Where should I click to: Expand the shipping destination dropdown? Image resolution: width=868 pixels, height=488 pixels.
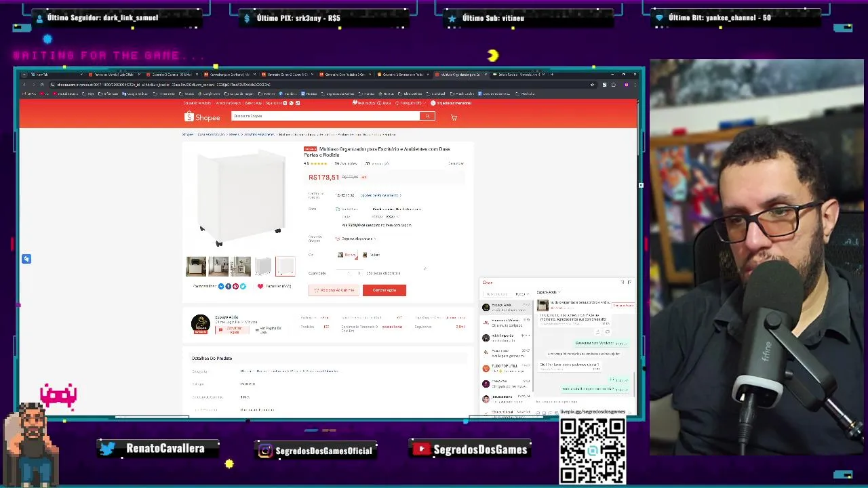point(397,209)
